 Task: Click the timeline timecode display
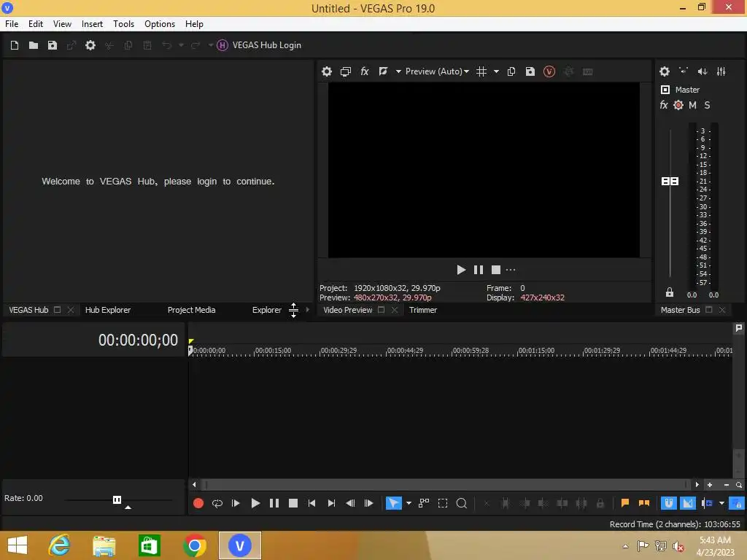click(138, 340)
